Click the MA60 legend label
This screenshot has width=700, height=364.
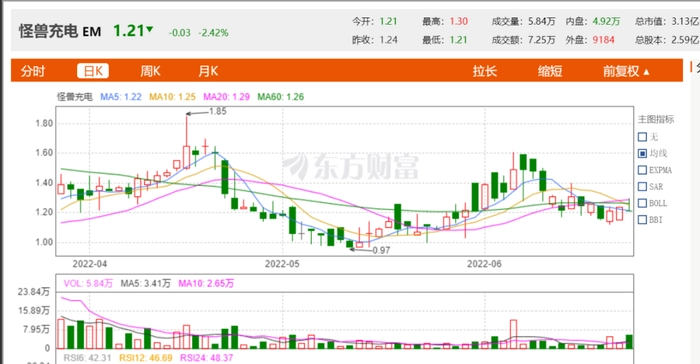280,96
